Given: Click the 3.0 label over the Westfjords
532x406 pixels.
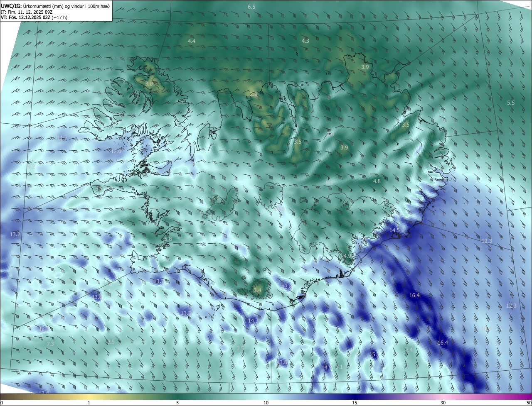Looking at the screenshot, I should [149, 84].
